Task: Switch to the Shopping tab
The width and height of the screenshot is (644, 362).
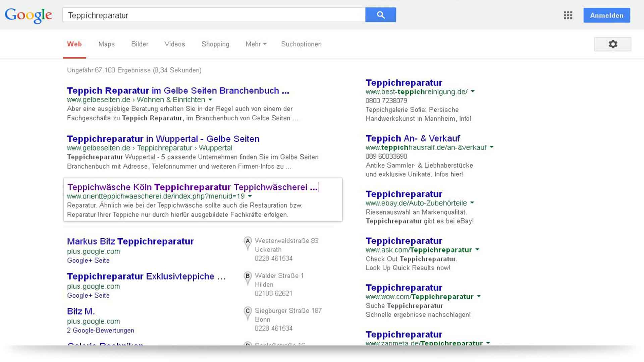Action: pos(215,44)
